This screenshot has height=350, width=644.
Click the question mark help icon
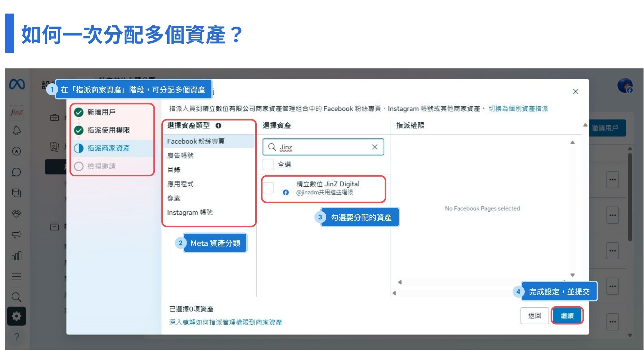(17, 337)
